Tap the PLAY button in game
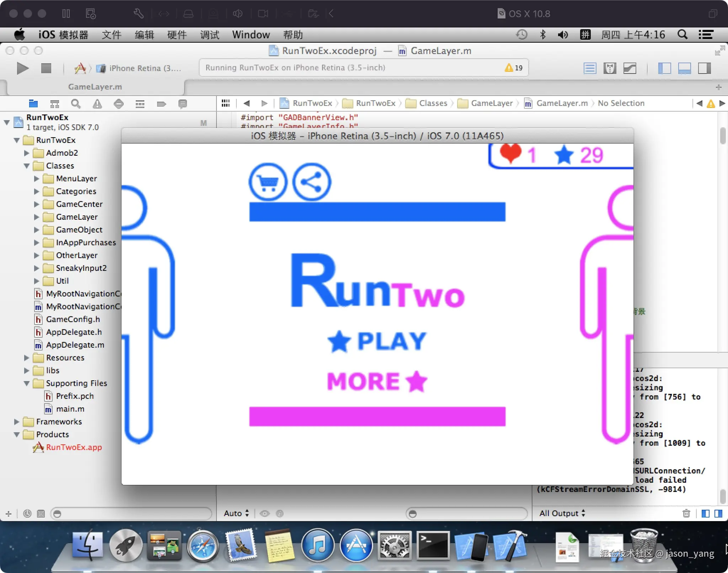Viewport: 728px width, 573px height. point(377,341)
